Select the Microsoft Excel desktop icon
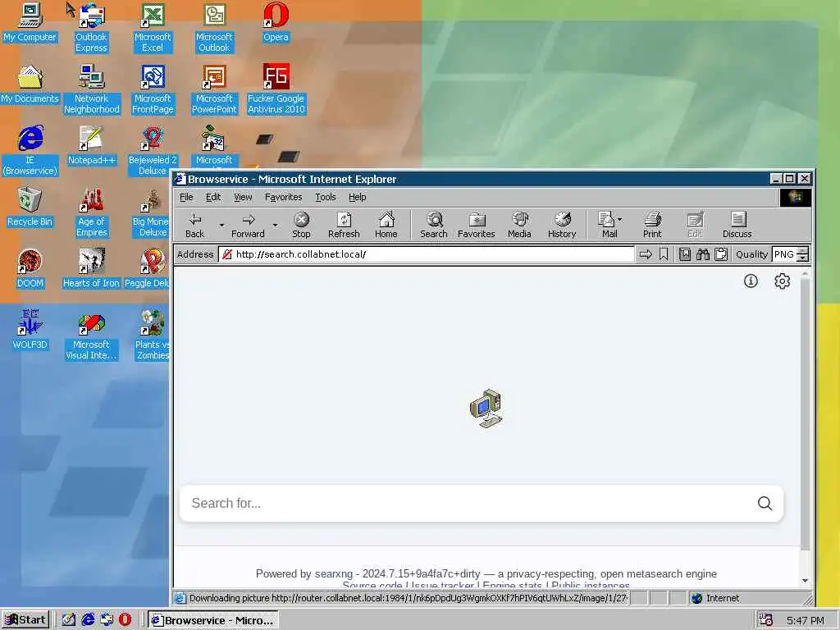The height and width of the screenshot is (630, 840). [x=153, y=28]
